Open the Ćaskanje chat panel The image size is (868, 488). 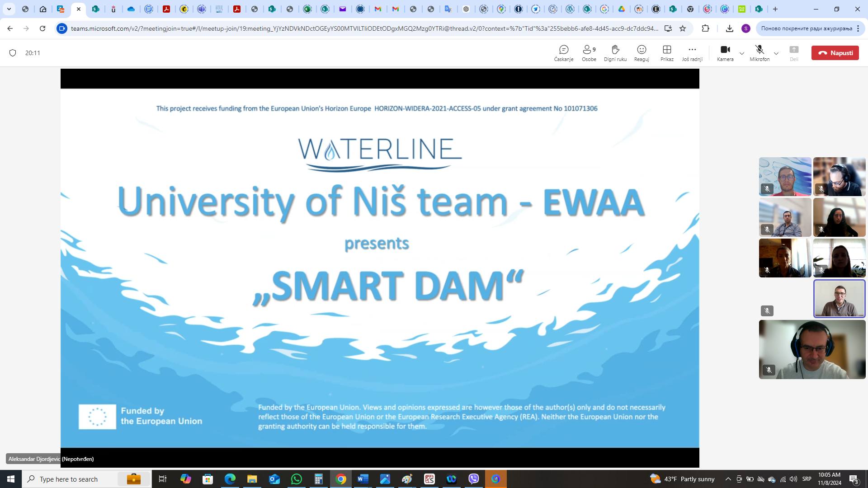(x=564, y=53)
